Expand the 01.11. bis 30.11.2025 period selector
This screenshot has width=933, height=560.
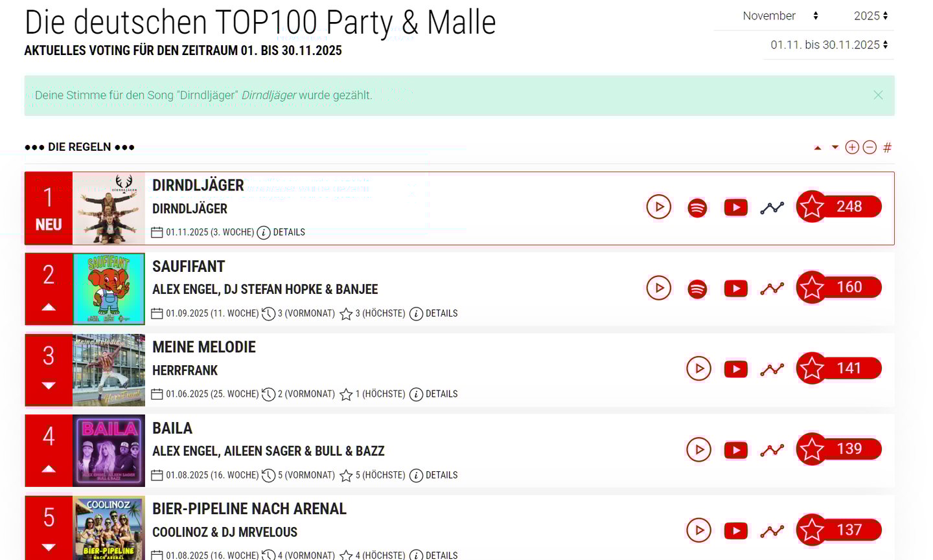(x=828, y=45)
